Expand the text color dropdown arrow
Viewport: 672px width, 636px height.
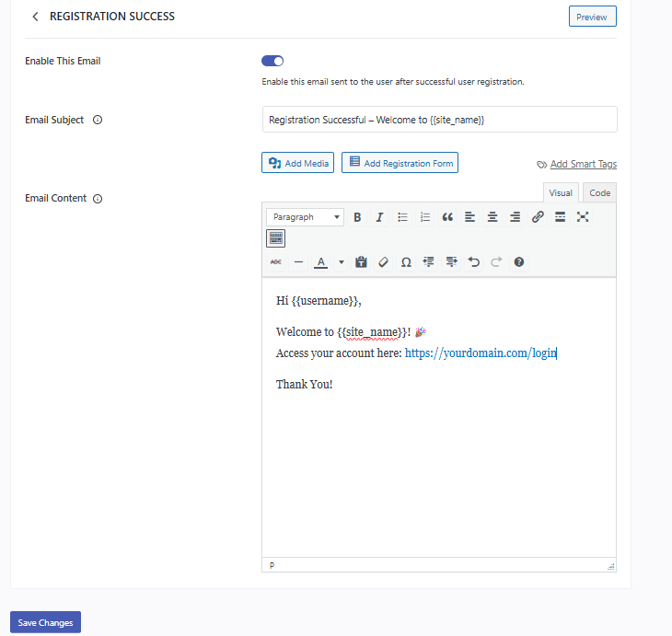(341, 262)
